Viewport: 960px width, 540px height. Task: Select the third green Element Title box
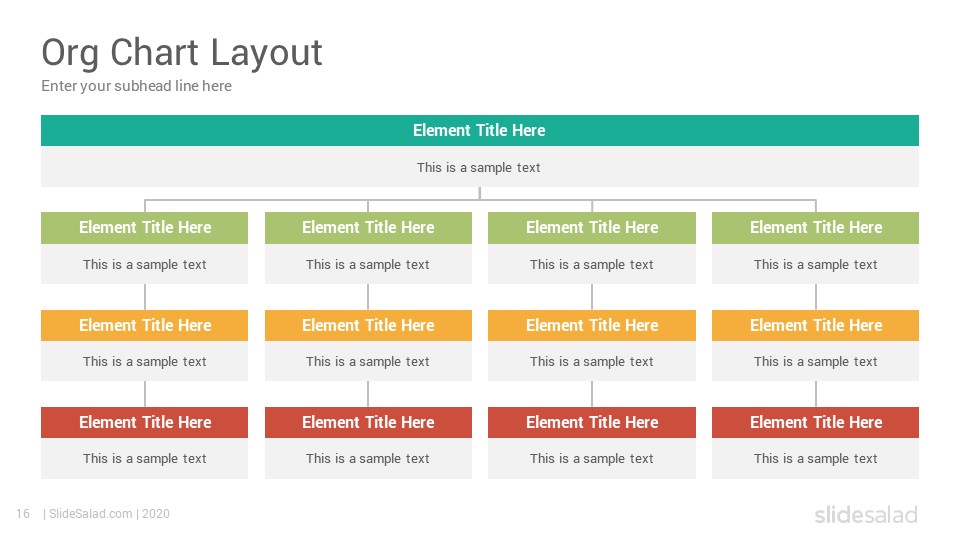592,228
